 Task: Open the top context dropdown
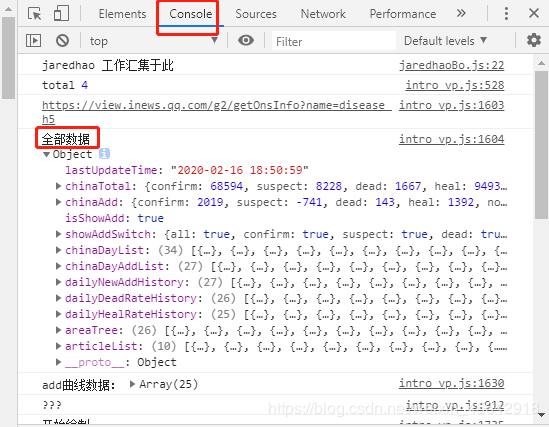tap(154, 41)
